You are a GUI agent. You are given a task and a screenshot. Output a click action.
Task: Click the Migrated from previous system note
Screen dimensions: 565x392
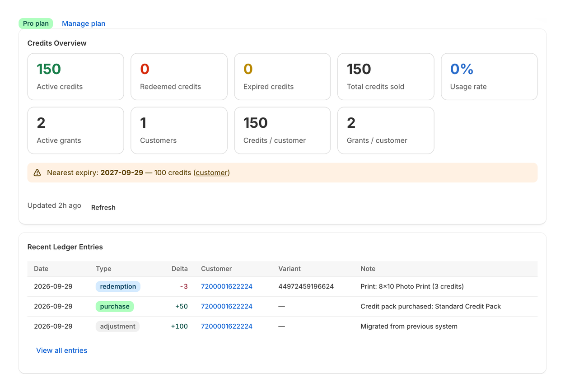click(x=409, y=326)
